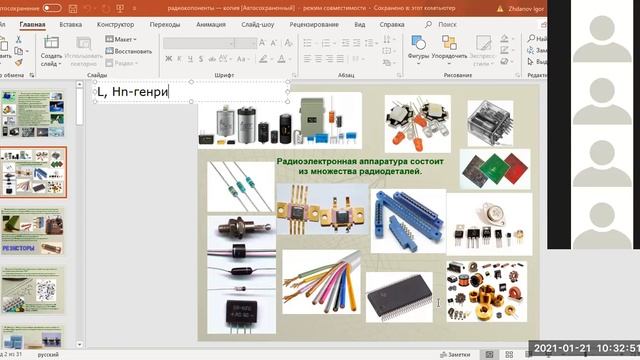Click the increase indent icon

[x=356, y=43]
